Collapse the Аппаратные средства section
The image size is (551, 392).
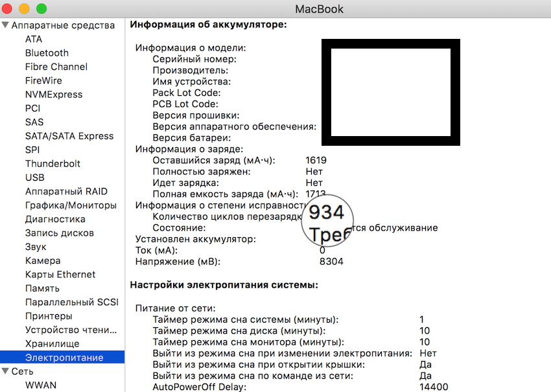click(x=6, y=25)
